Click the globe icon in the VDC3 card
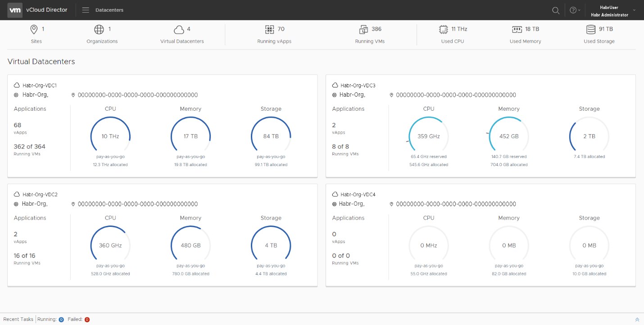644x325 pixels. (334, 95)
